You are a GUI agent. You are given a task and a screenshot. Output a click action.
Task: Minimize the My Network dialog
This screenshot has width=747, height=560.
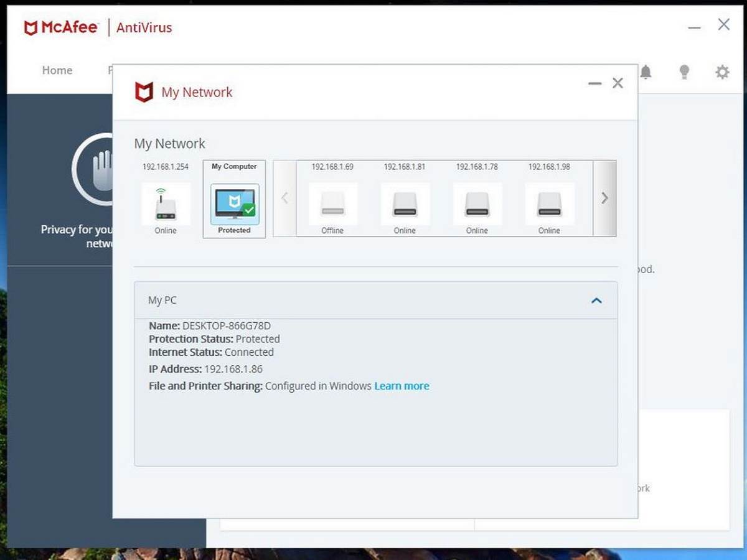(x=595, y=83)
